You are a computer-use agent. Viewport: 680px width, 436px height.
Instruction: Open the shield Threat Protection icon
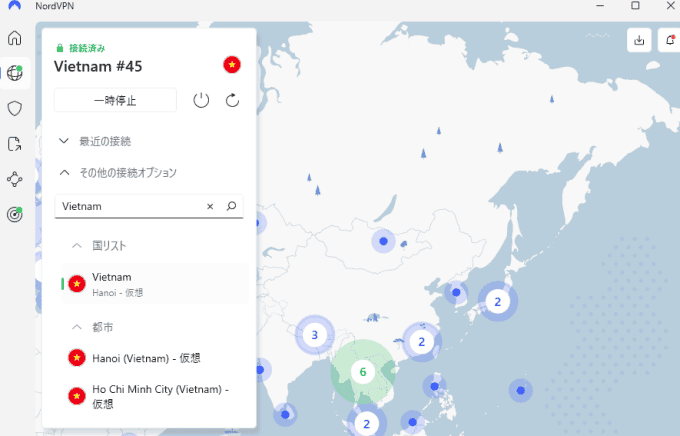(15, 108)
